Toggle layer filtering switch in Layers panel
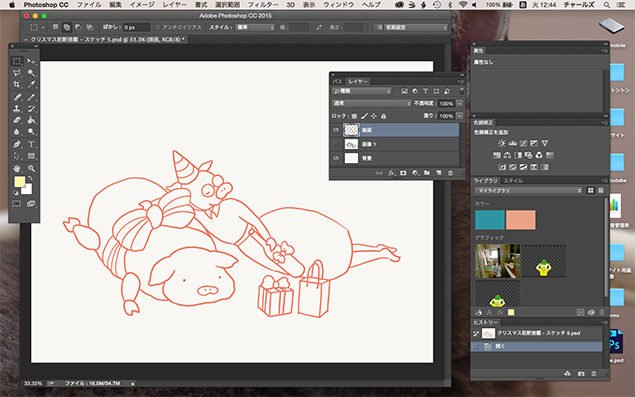Screen dimensions: 635x397 coord(461,91)
